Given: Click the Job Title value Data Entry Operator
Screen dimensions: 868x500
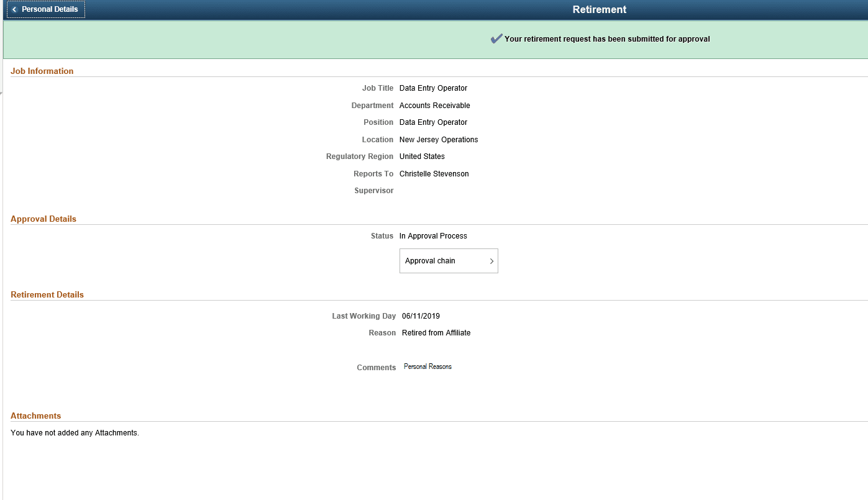Looking at the screenshot, I should click(x=433, y=88).
